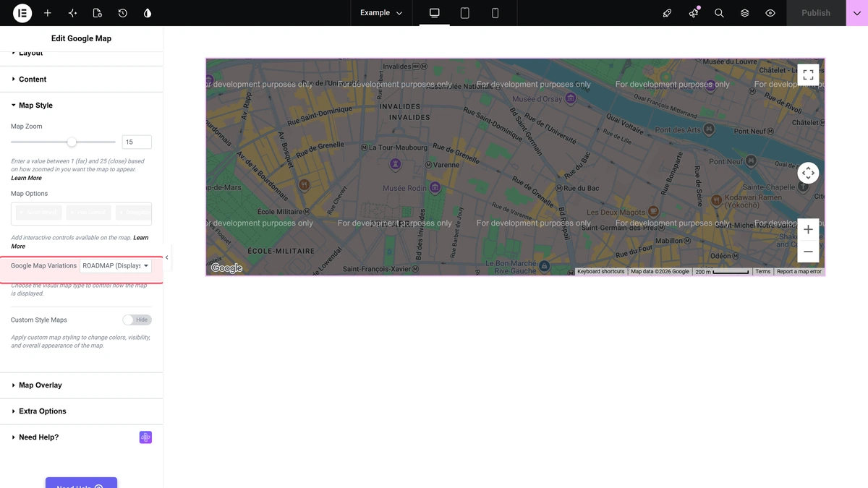Click the purple Need Help icon badge
Viewport: 868px width, 488px height.
point(145,437)
